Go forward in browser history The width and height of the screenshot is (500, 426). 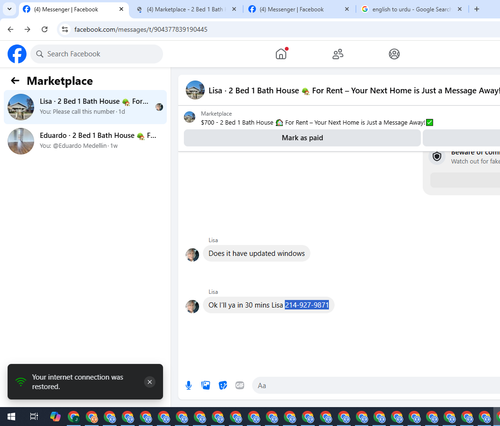point(27,29)
